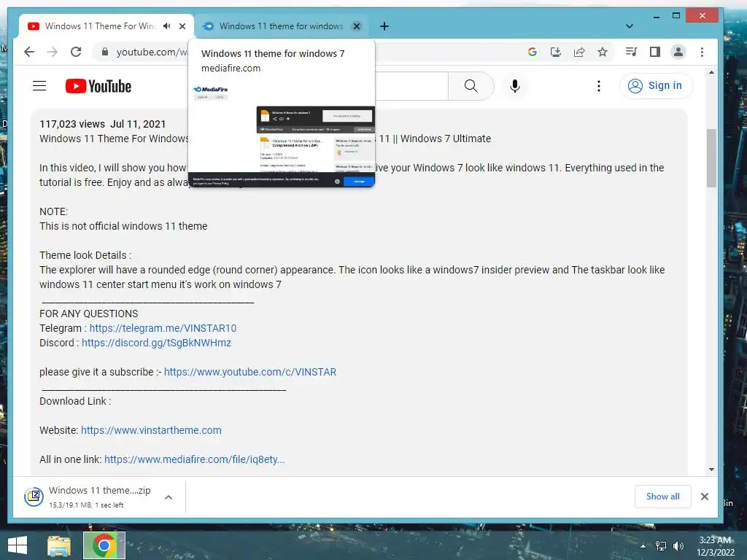Open the Discord invite link
This screenshot has height=560, width=747.
[156, 343]
